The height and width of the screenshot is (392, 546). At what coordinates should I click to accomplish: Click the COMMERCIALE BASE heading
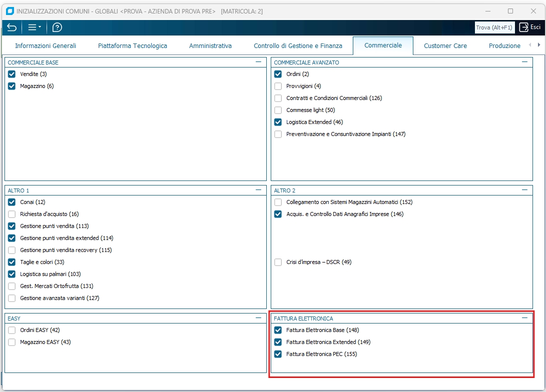point(33,62)
